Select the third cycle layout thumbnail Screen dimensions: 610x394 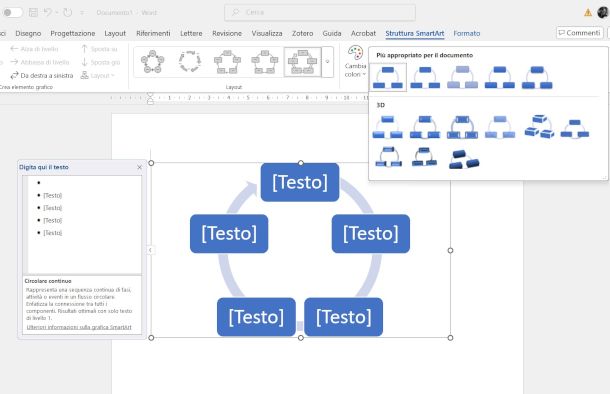(x=227, y=62)
